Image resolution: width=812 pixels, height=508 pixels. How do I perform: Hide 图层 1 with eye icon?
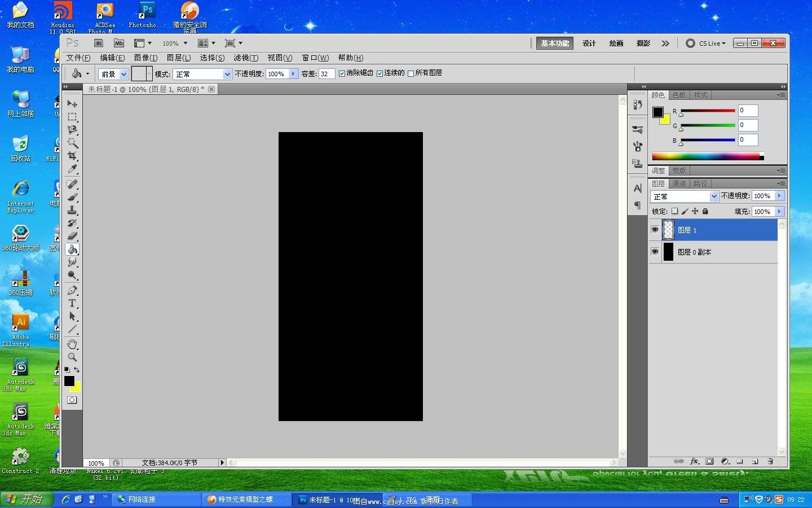(655, 230)
